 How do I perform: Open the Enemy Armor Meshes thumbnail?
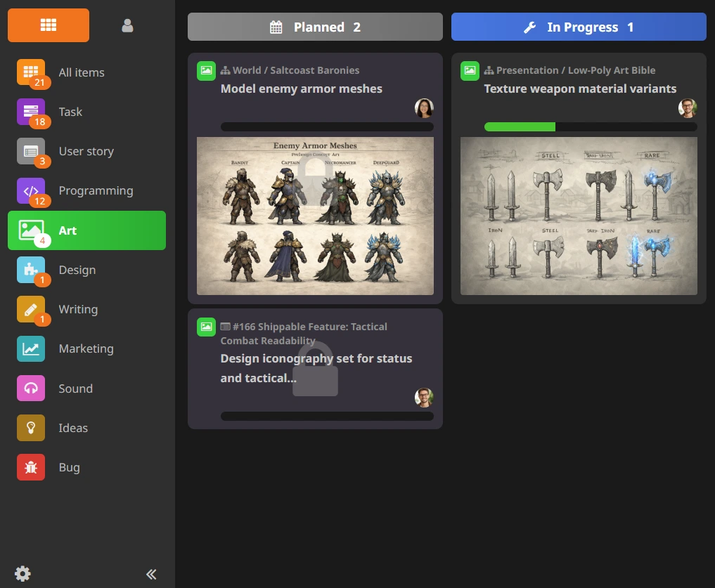pos(315,216)
